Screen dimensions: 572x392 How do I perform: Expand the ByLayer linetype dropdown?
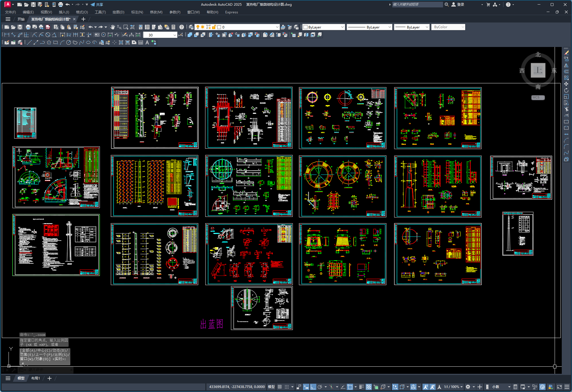370,27
